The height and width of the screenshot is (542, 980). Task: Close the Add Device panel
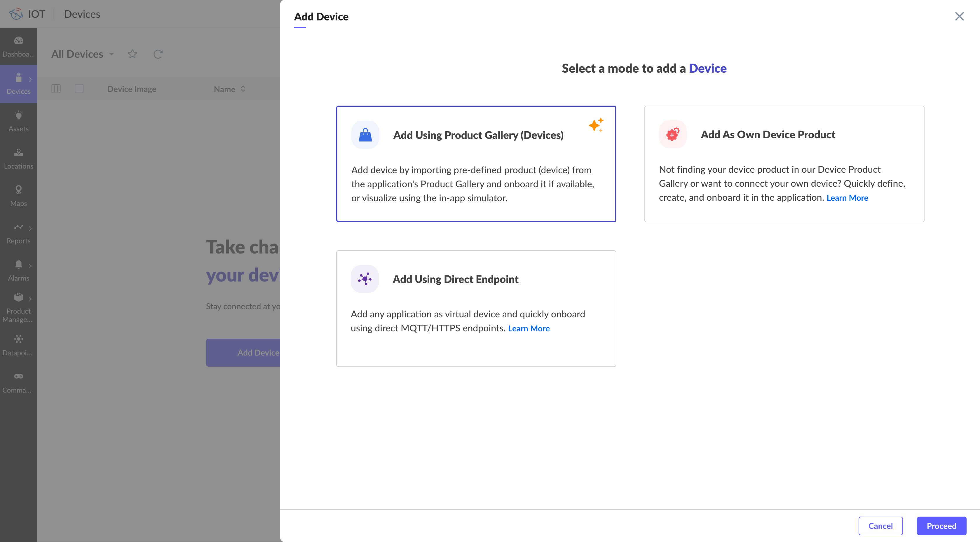(x=959, y=16)
